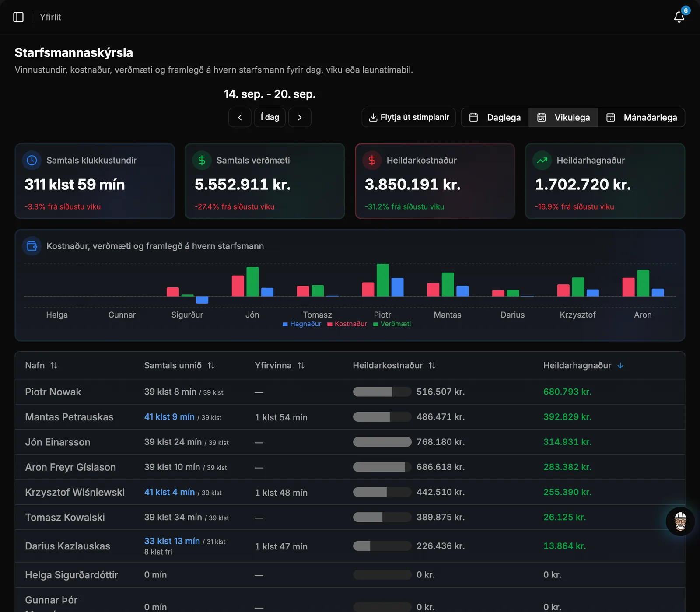Image resolution: width=700 pixels, height=612 pixels.
Task: Go to the previous week arrow
Action: tap(240, 117)
